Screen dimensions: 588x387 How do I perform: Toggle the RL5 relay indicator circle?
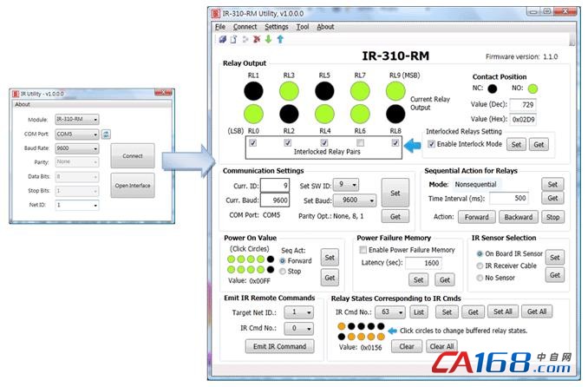(324, 91)
